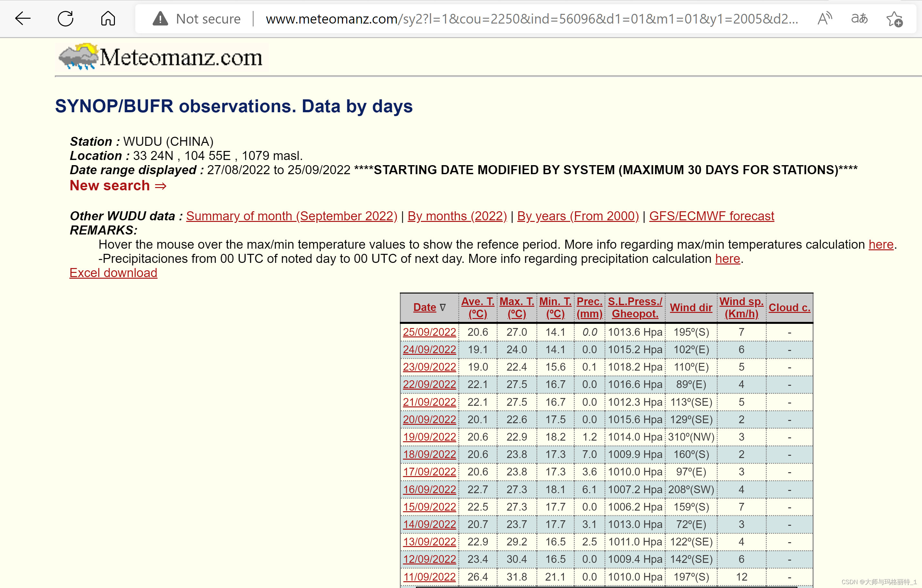Open the 22/09/2022 date link
The height and width of the screenshot is (588, 922).
click(429, 384)
